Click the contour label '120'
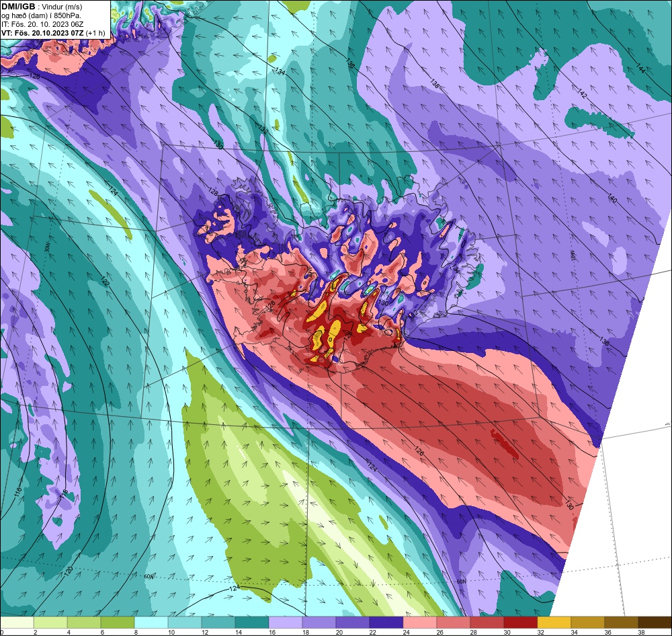 69,571
